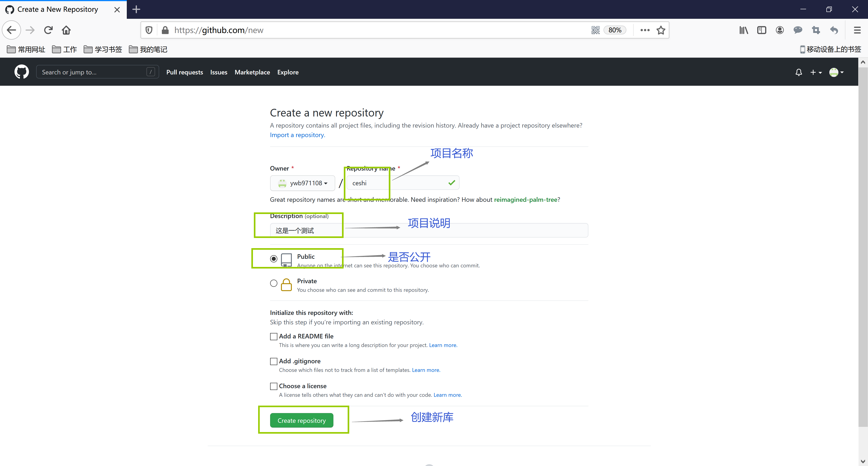This screenshot has width=868, height=466.
Task: Open the Marketplace nav item
Action: (x=252, y=72)
